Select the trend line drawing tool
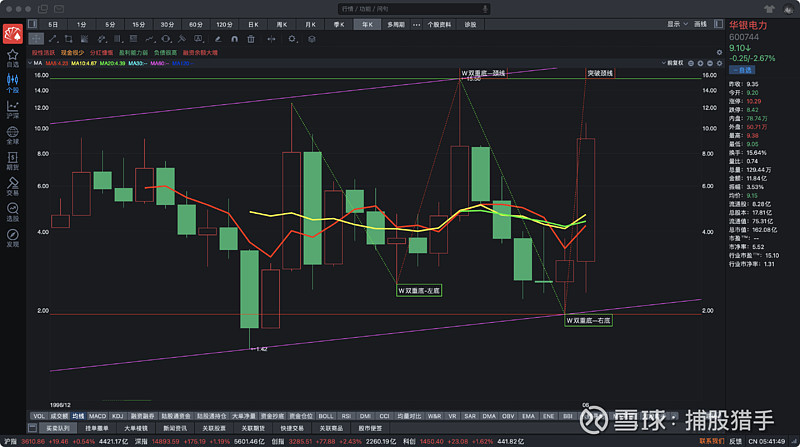The image size is (800, 447). pyautogui.click(x=53, y=39)
